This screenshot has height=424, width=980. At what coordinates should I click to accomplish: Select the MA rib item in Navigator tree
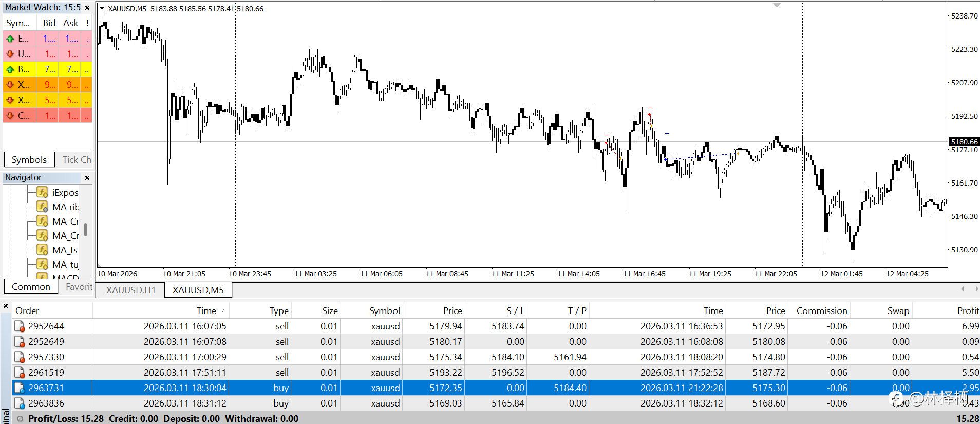pyautogui.click(x=65, y=207)
